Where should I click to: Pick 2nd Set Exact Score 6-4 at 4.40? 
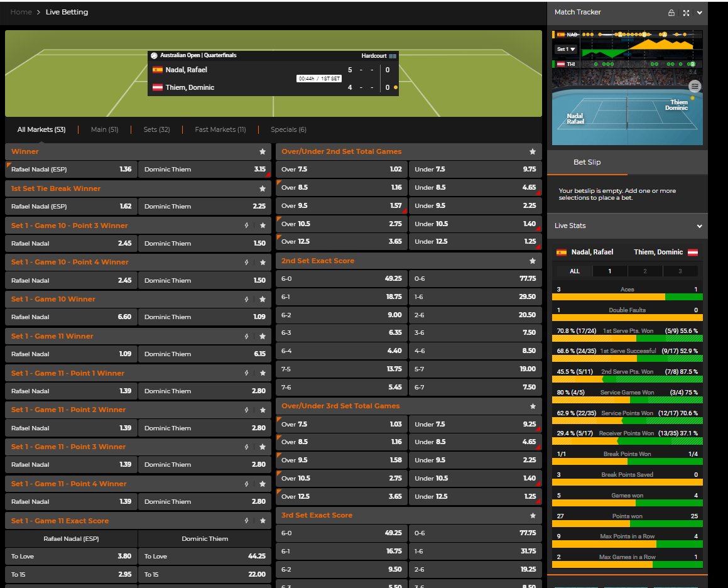[x=341, y=351]
